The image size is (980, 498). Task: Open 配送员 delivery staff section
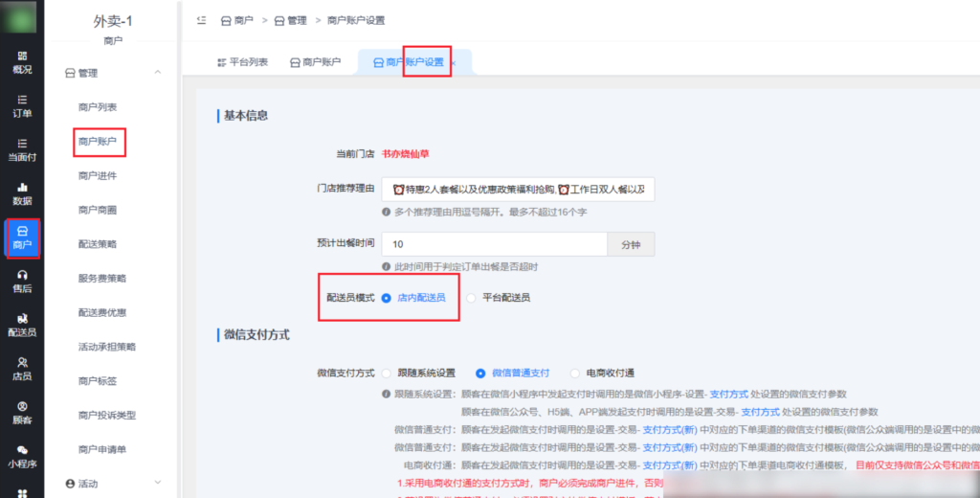pyautogui.click(x=22, y=325)
